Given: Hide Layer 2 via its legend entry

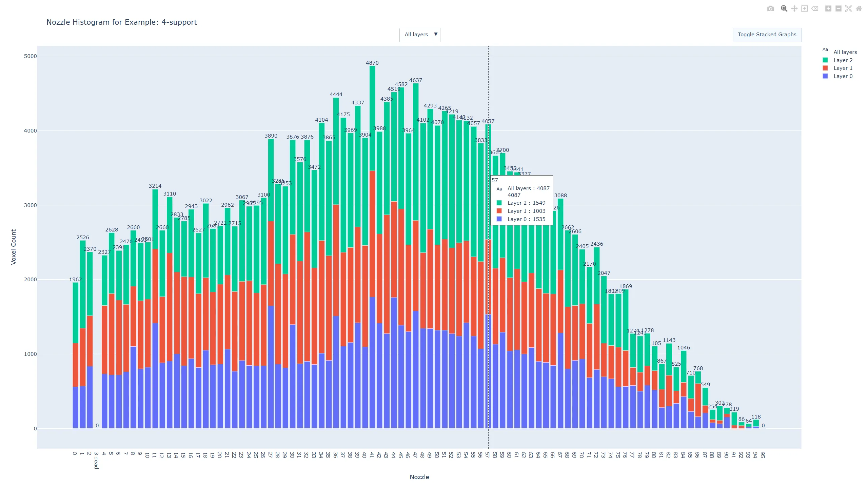Looking at the screenshot, I should [x=843, y=60].
